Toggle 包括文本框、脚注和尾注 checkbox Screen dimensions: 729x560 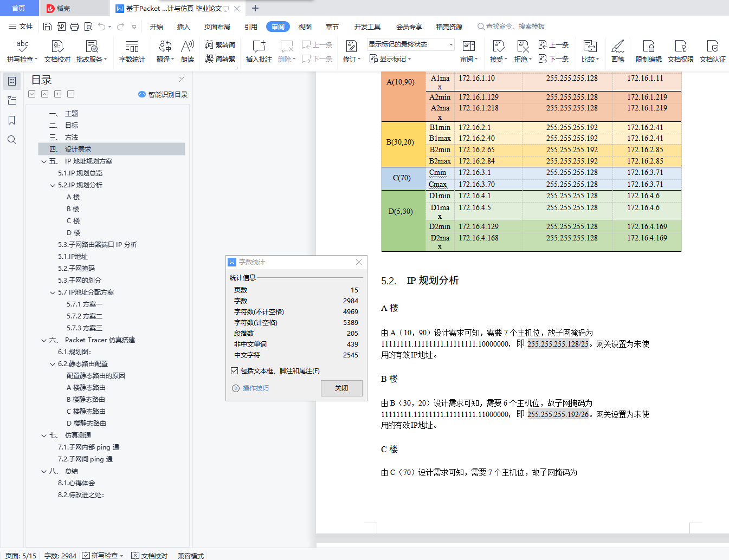click(234, 371)
